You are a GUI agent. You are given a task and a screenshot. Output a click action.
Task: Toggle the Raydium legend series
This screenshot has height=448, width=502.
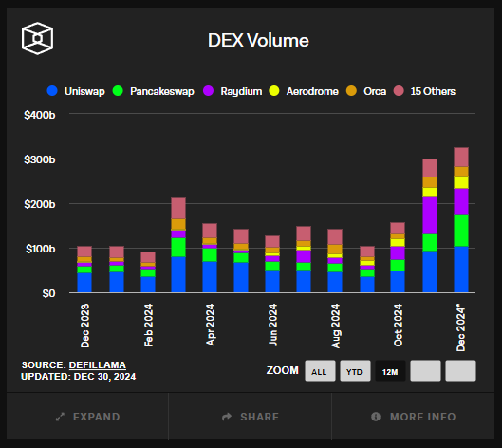(x=232, y=91)
